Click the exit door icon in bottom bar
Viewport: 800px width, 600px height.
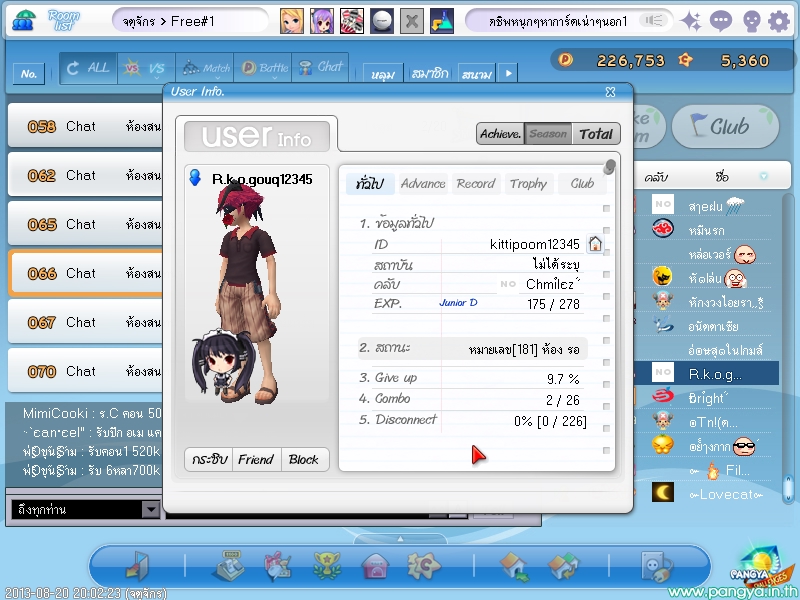pos(137,566)
